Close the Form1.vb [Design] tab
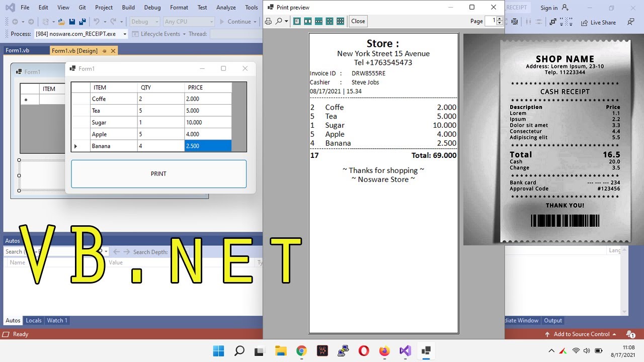The image size is (644, 362). (113, 51)
